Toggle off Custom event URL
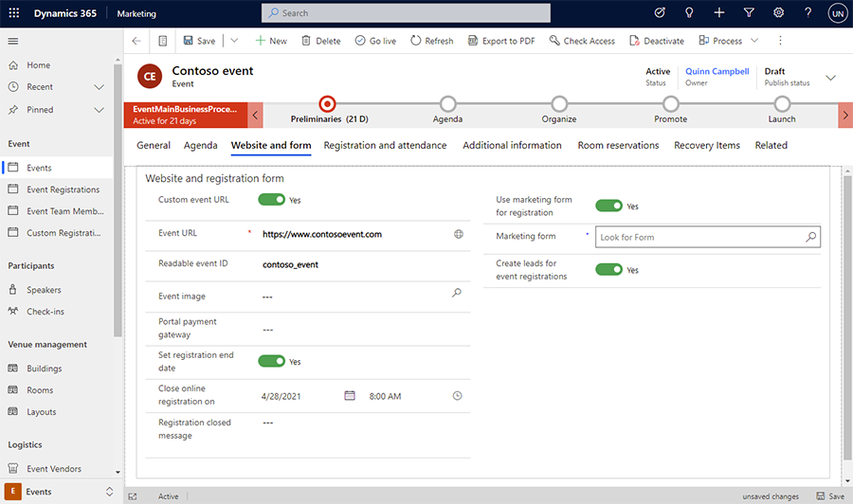Screen dimensions: 853x504 pyautogui.click(x=271, y=200)
